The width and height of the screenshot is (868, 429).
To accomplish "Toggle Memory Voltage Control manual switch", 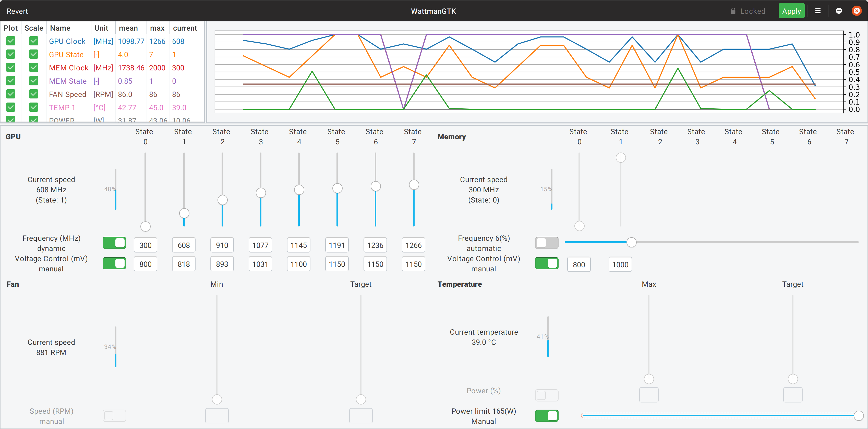I will pyautogui.click(x=547, y=263).
